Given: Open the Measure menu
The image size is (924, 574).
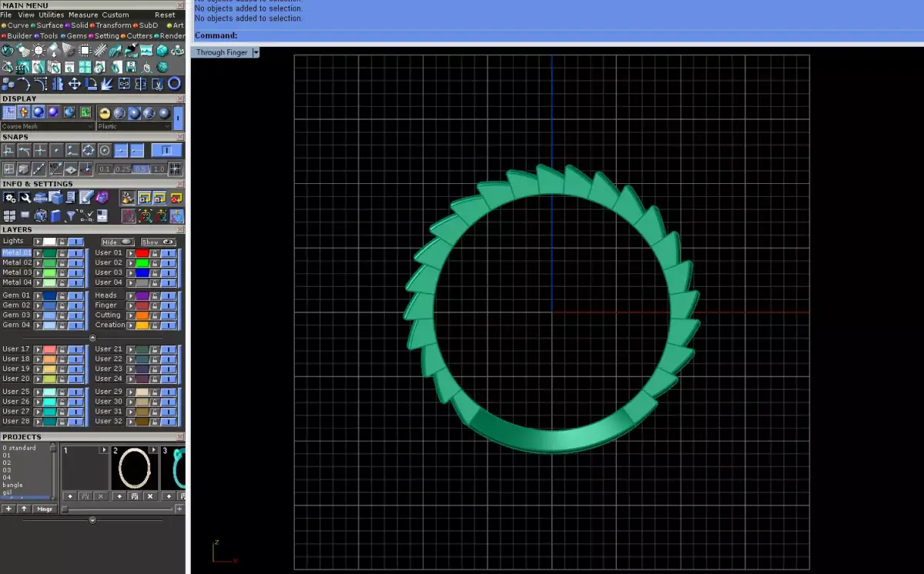Looking at the screenshot, I should pyautogui.click(x=83, y=15).
